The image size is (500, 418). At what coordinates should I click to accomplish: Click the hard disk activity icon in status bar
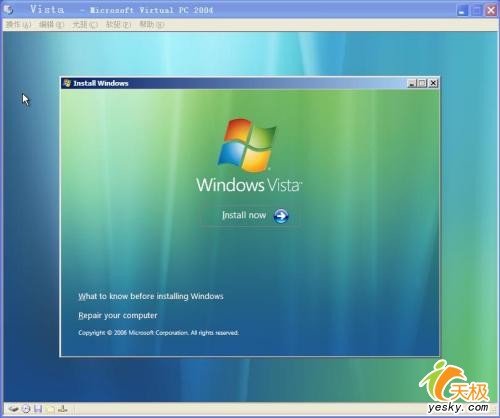tap(13, 408)
